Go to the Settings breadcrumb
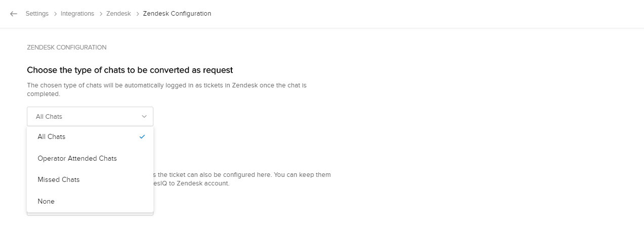Screen dimensions: 644x236 pos(37,14)
